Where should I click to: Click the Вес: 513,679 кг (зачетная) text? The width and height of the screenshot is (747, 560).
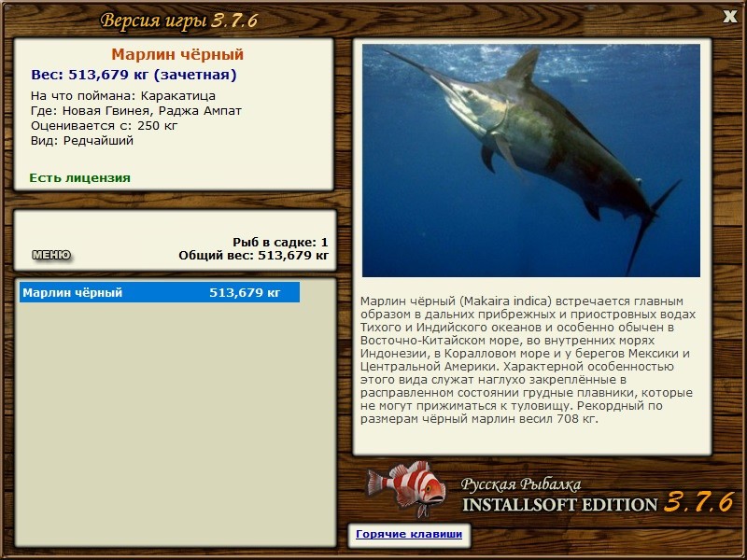tap(134, 75)
